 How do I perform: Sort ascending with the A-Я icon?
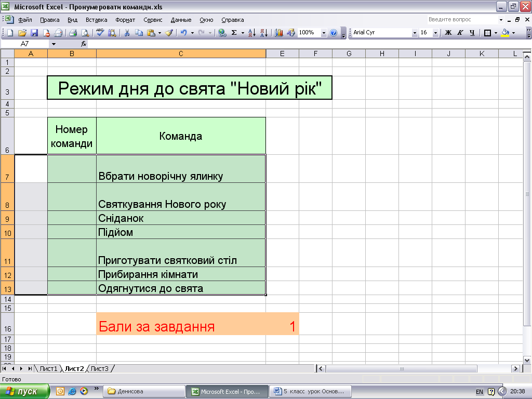pyautogui.click(x=251, y=33)
